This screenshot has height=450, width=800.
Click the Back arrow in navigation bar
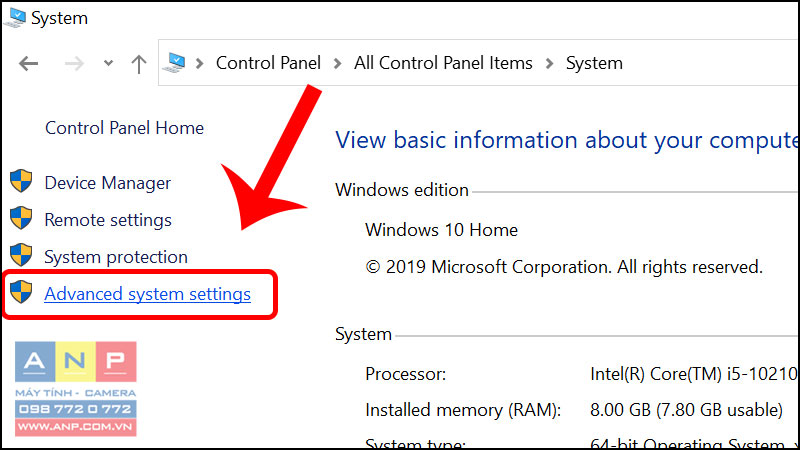click(29, 64)
